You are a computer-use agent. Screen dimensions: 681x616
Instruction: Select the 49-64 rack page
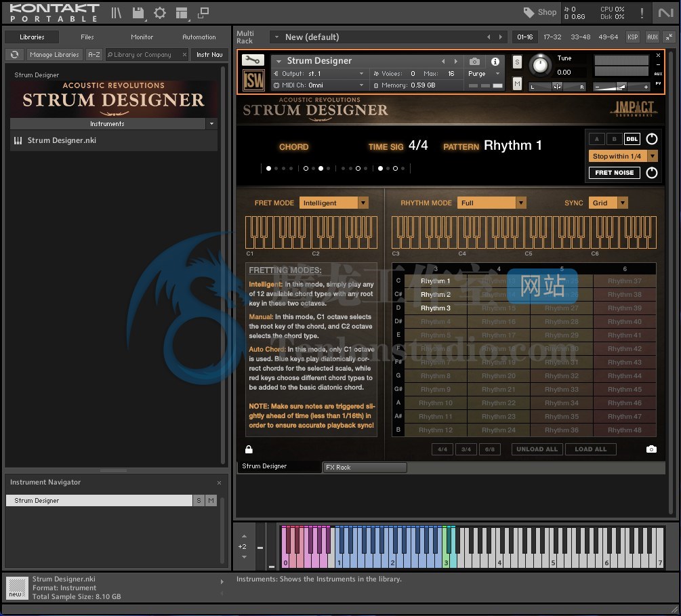608,37
